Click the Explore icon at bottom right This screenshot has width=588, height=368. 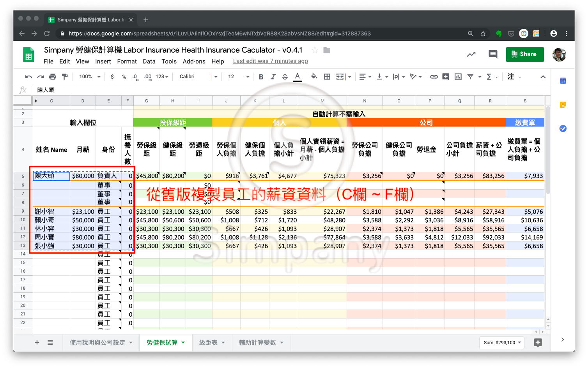(x=538, y=343)
